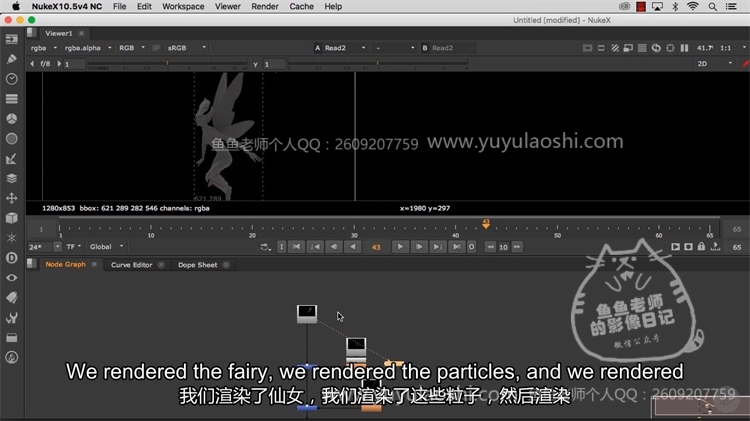
Task: Open the Workspace menu
Action: pos(183,7)
